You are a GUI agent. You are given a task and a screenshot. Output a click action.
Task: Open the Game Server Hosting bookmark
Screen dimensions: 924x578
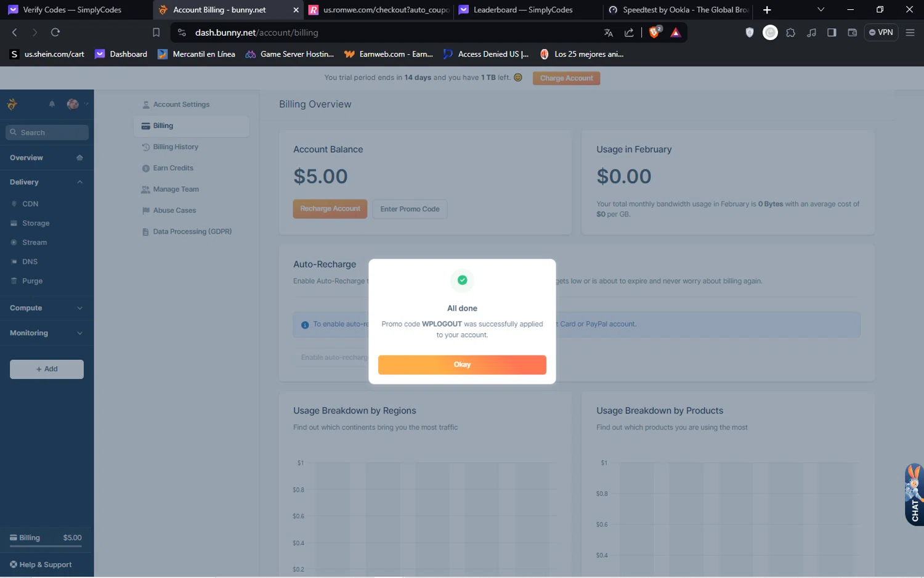point(290,54)
